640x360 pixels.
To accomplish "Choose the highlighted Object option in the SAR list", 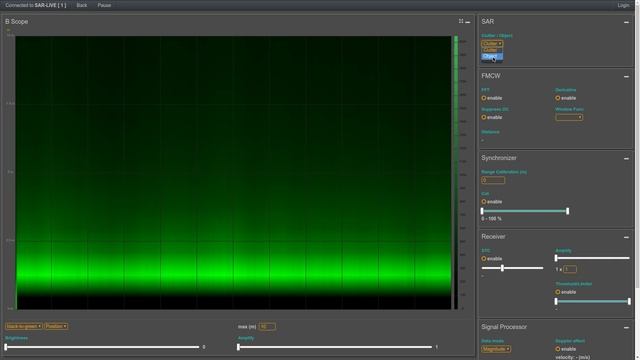I will 492,56.
